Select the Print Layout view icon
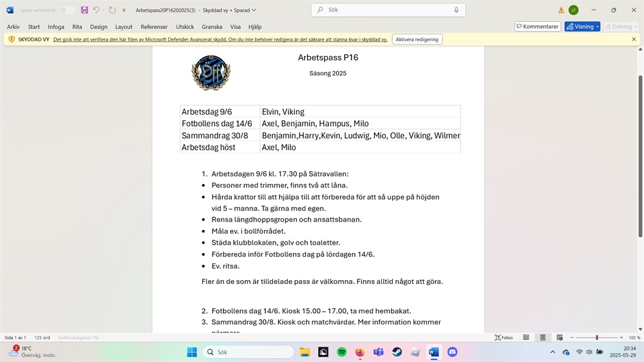 [543, 338]
